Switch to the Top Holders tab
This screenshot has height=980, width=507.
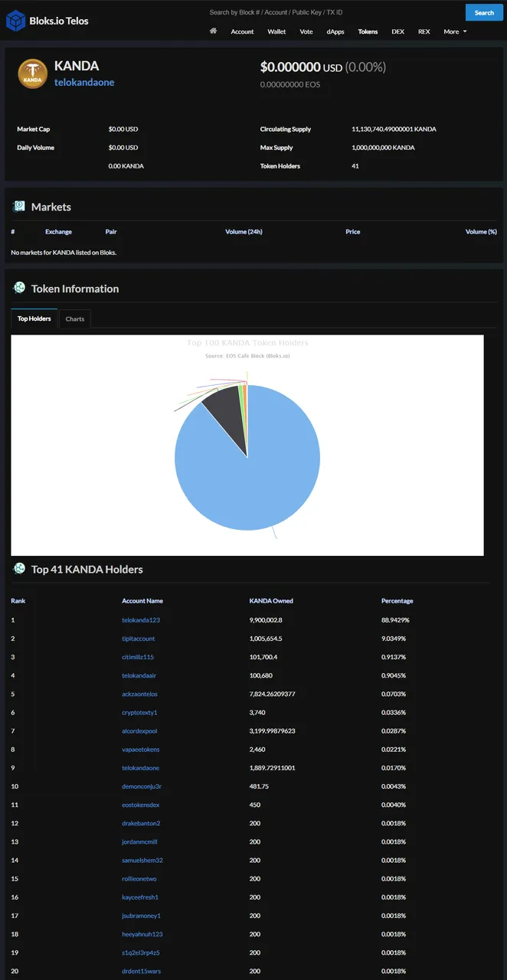pos(34,318)
